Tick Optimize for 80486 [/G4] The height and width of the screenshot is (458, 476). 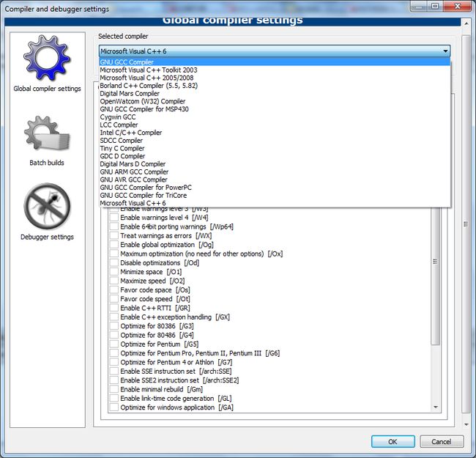114,335
